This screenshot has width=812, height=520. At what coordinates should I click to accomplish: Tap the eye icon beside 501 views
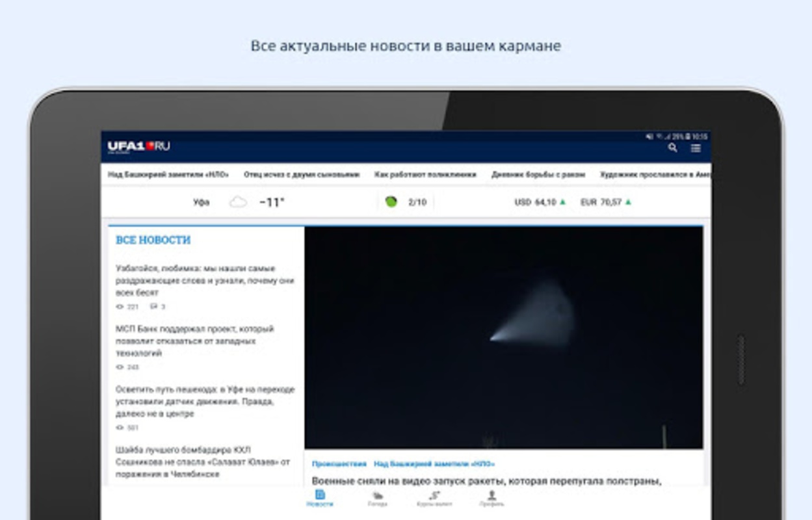(120, 428)
